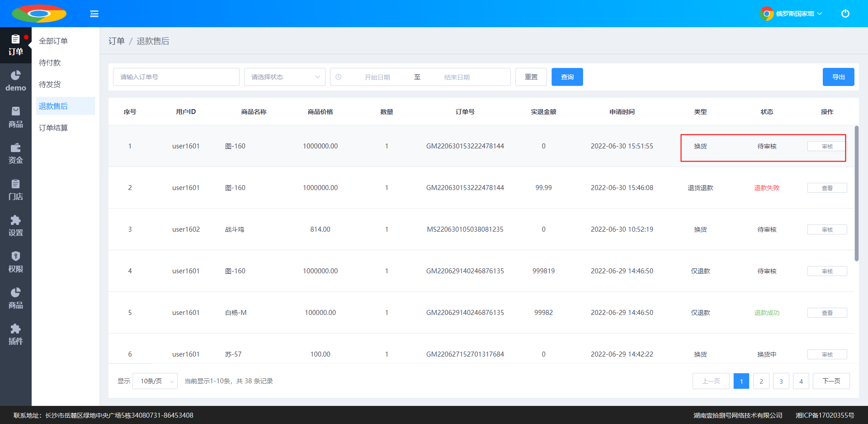This screenshot has width=868, height=424.
Task: Open the 门店 sidebar section
Action: (16, 190)
